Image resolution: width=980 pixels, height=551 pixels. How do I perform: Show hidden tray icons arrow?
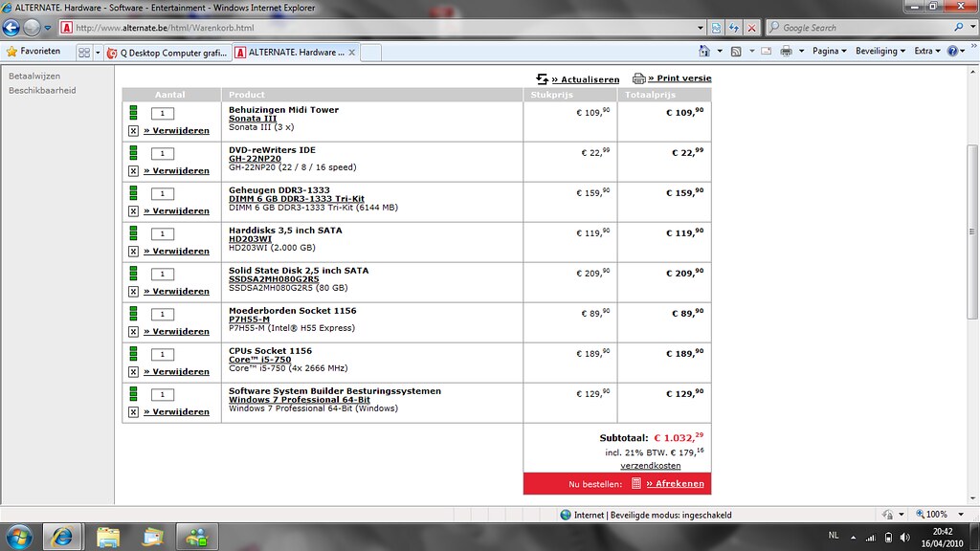pos(853,538)
